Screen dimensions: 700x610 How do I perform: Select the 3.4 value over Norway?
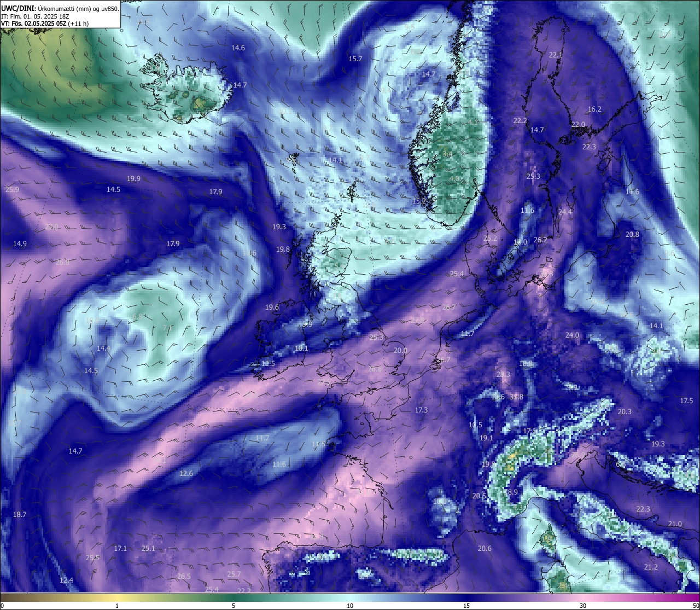[447, 155]
